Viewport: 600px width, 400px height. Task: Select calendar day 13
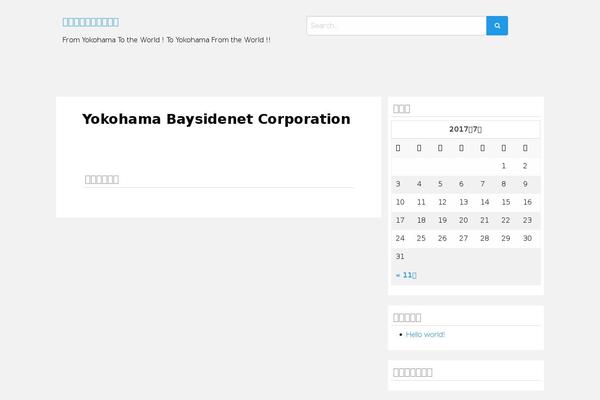click(x=464, y=202)
